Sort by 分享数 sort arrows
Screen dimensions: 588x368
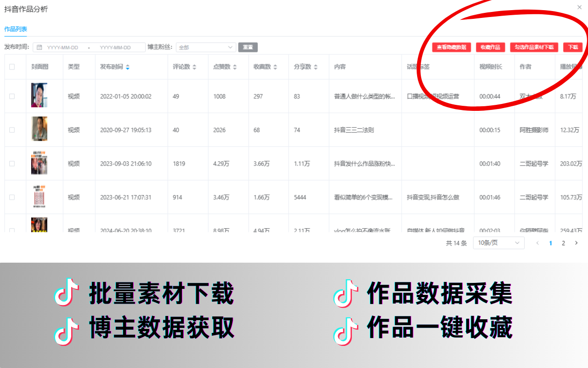coord(316,66)
